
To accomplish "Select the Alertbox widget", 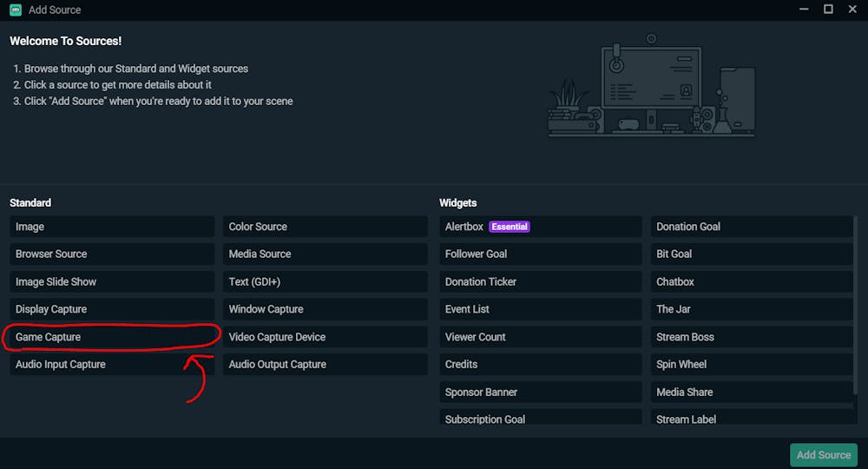I will 540,227.
